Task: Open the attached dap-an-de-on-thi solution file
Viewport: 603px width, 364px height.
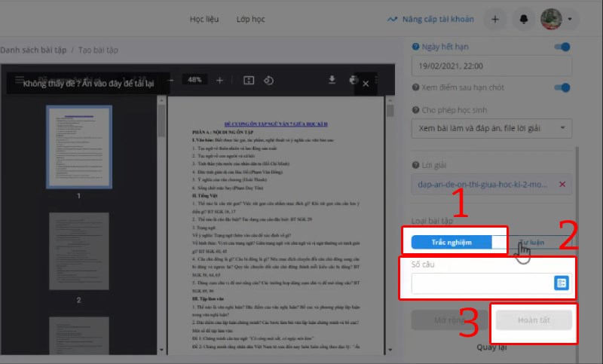Action: (x=482, y=184)
